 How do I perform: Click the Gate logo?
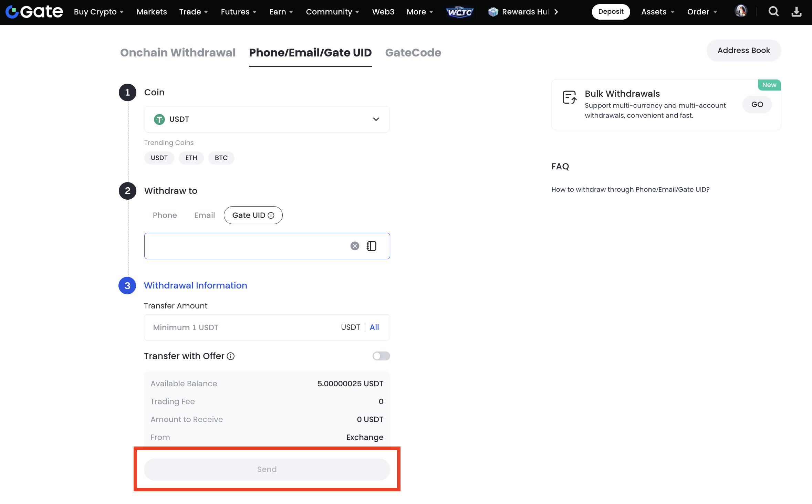click(34, 12)
